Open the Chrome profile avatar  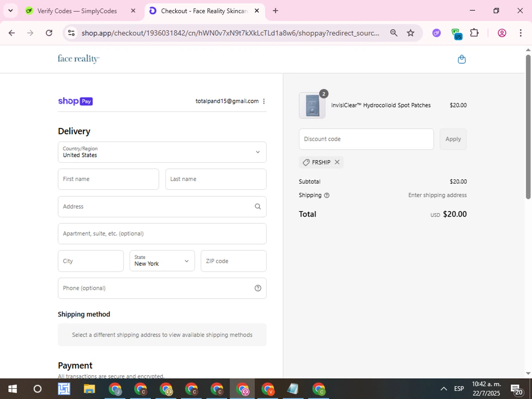tap(502, 33)
